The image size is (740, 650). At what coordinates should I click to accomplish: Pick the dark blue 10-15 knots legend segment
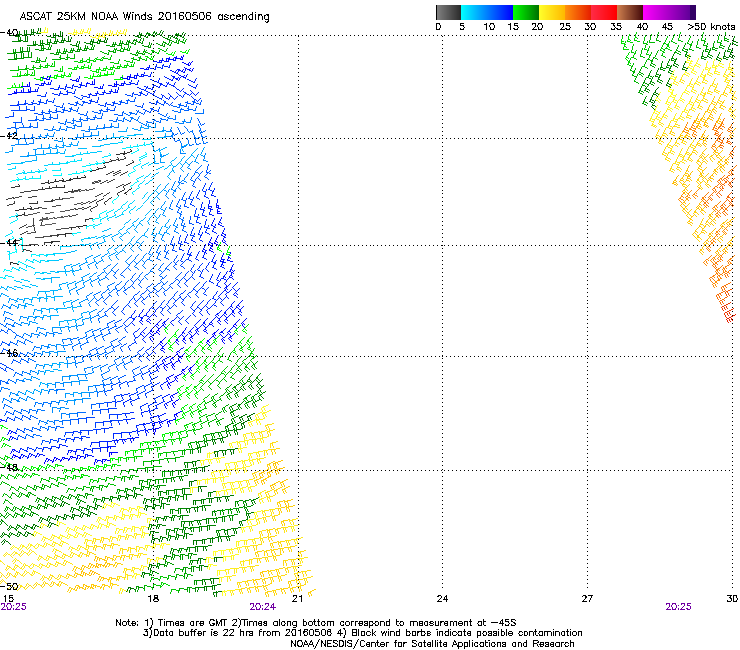tap(500, 12)
